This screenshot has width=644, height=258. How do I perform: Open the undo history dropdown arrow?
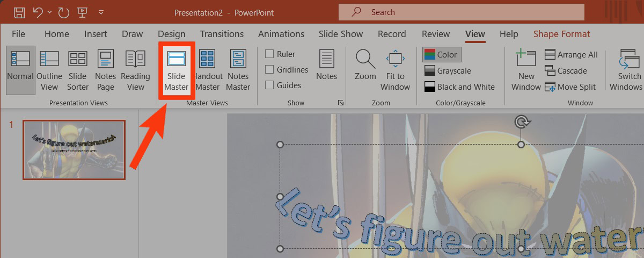50,12
